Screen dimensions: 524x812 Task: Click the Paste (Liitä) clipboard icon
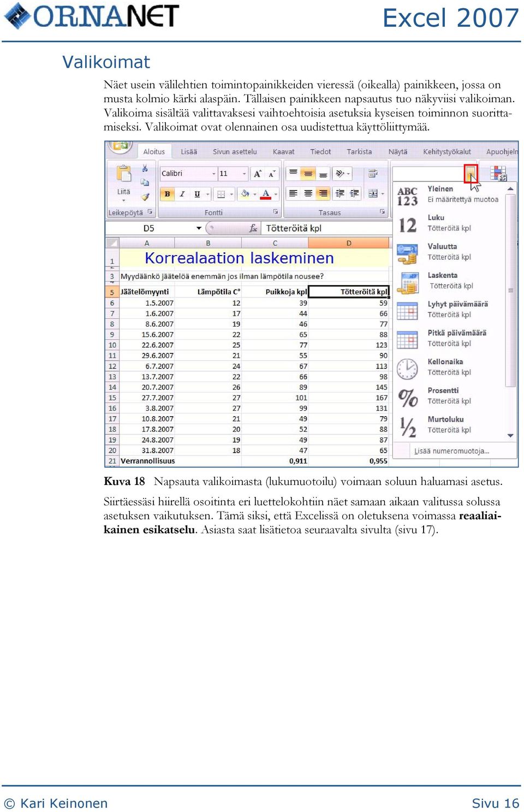click(124, 174)
